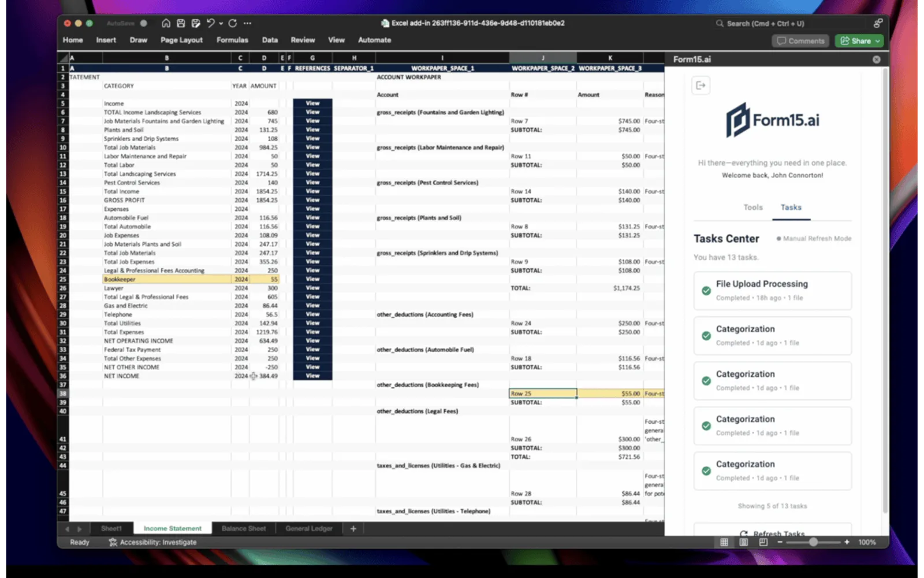
Task: Click View button in NET INCOME row
Action: click(x=312, y=376)
